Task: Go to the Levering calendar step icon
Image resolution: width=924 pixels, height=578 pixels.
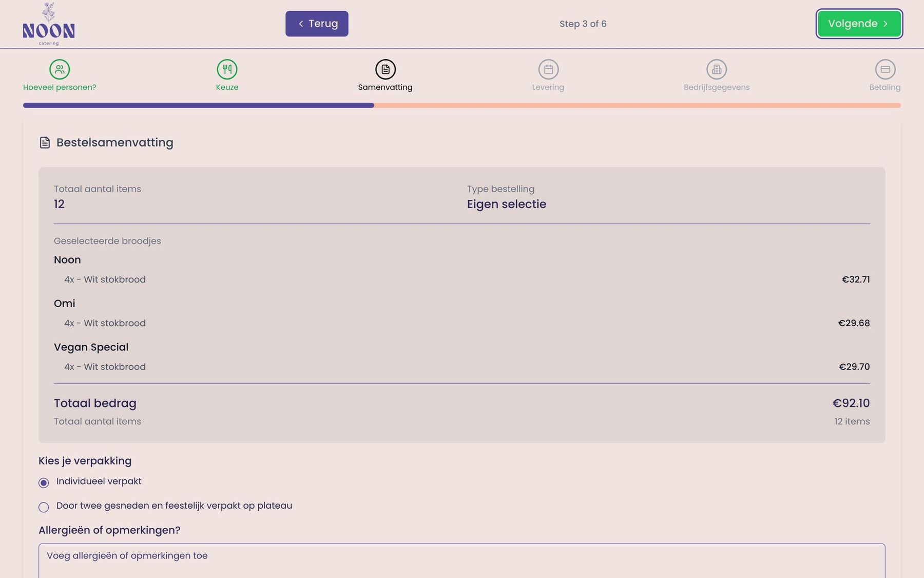Action: coord(548,69)
